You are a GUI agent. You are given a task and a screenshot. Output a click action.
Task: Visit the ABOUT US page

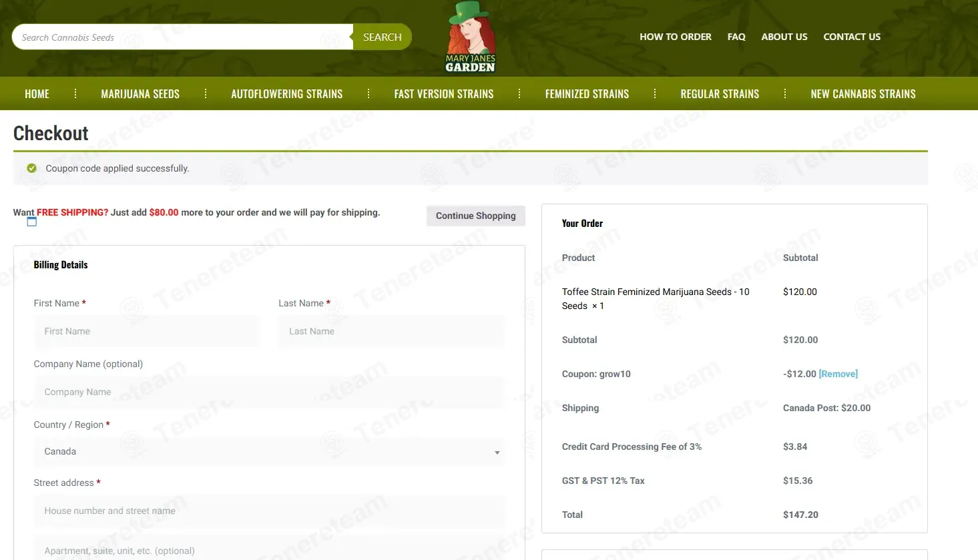click(x=784, y=37)
